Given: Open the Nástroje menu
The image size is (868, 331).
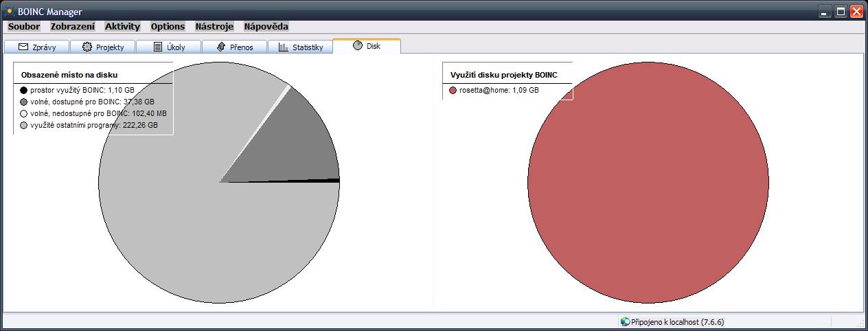Looking at the screenshot, I should pos(214,27).
